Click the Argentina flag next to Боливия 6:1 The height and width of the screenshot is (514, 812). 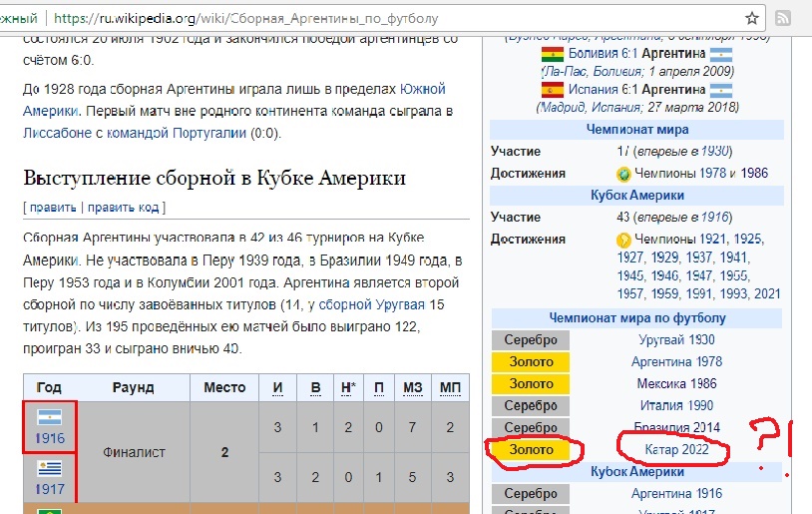(720, 54)
